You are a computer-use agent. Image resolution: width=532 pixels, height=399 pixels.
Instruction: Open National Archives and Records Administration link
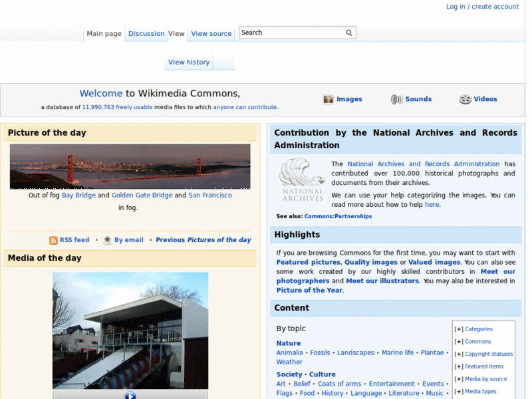click(x=423, y=164)
